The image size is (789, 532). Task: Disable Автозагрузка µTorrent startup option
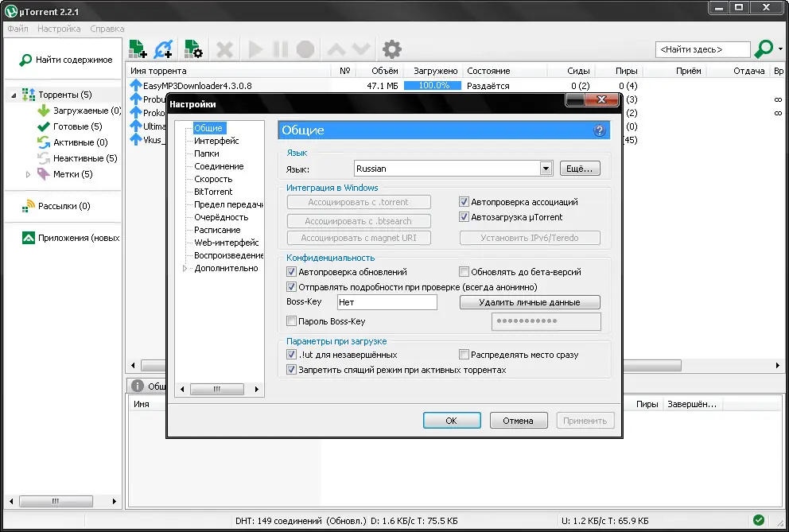click(x=464, y=216)
